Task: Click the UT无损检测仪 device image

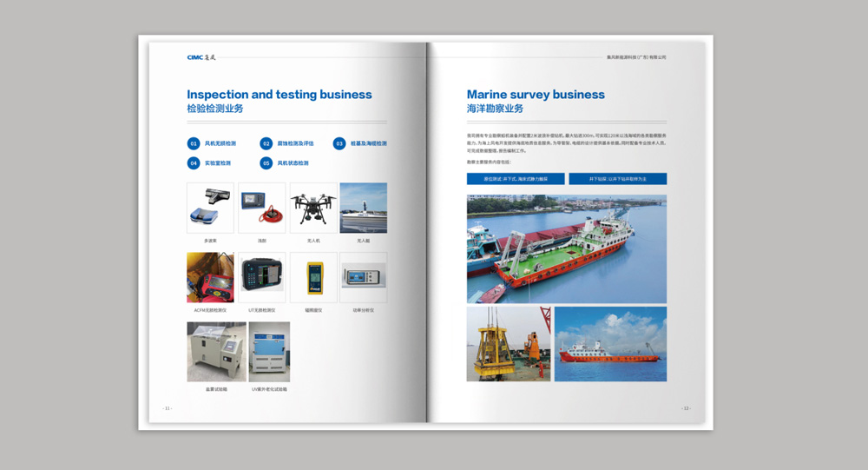Action: pos(261,278)
